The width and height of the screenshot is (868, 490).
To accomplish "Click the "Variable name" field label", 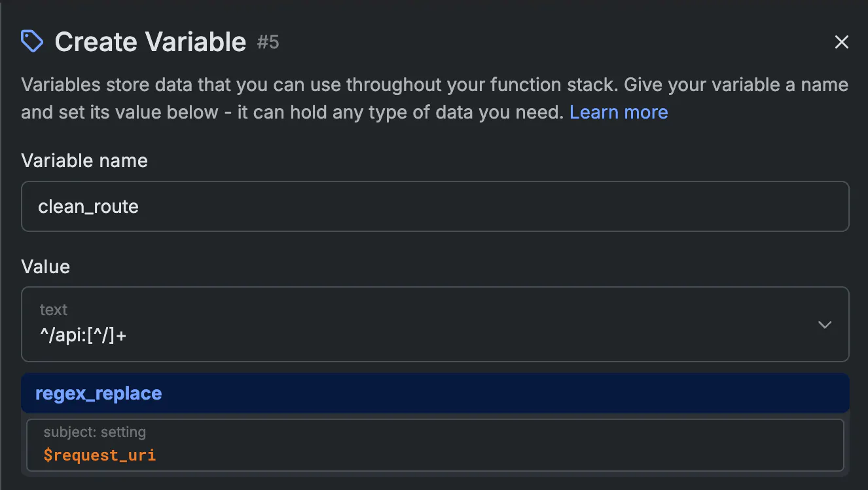I will coord(84,161).
